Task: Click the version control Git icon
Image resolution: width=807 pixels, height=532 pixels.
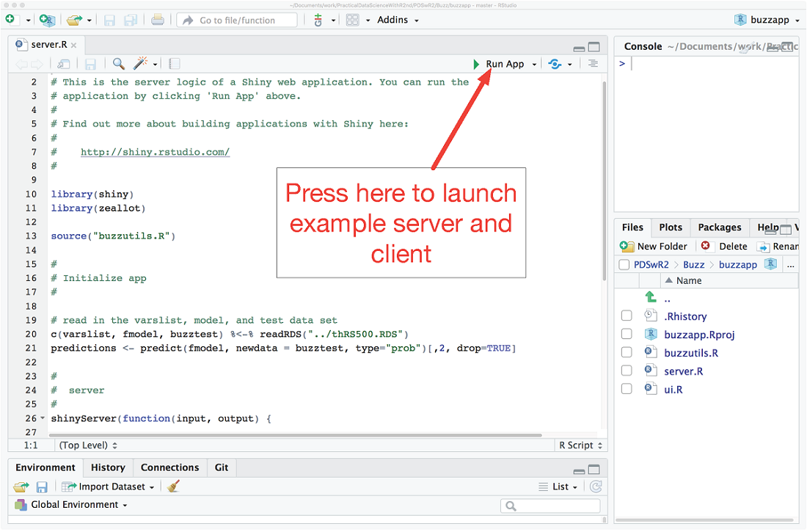Action: 318,20
